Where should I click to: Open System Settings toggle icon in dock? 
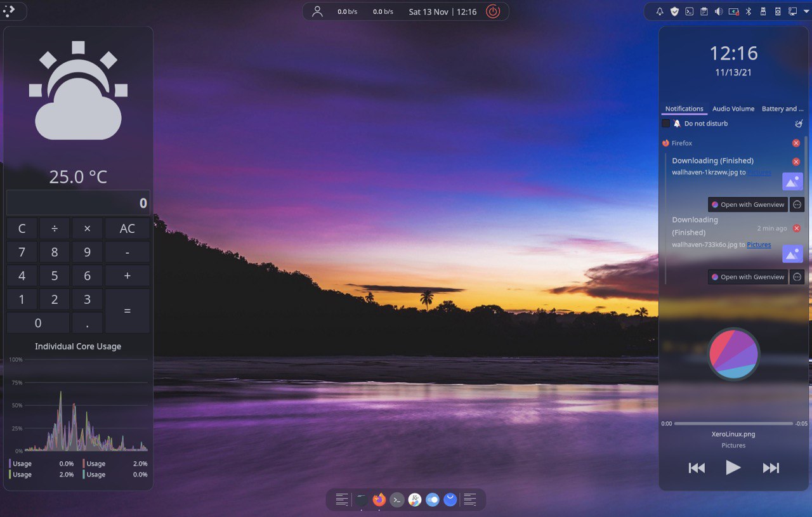[x=433, y=500]
